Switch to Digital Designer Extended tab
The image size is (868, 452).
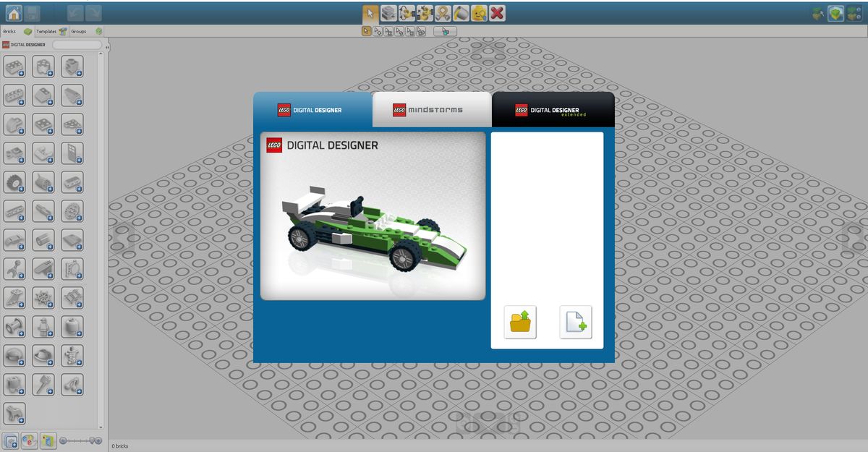click(553, 110)
